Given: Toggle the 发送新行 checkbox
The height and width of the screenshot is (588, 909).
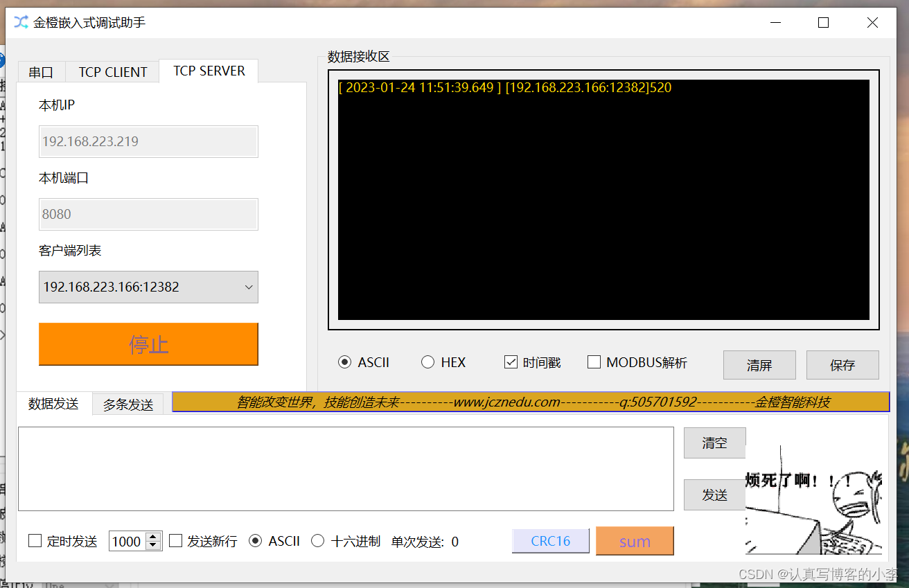Looking at the screenshot, I should coord(203,542).
